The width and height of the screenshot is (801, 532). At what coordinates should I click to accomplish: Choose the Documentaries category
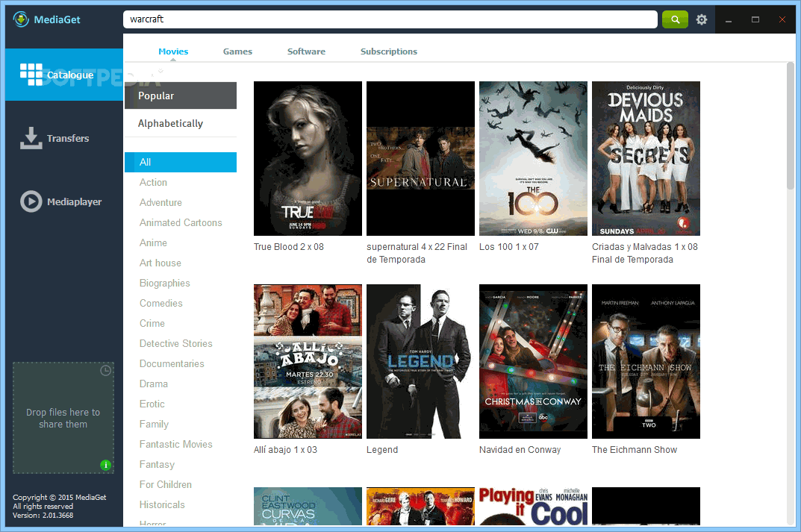[171, 363]
